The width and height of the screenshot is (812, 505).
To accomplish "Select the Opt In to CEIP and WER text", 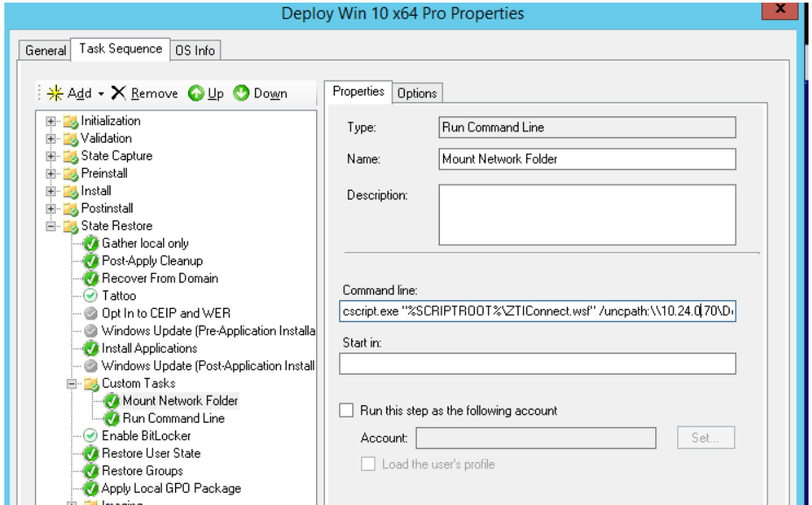I will point(166,313).
